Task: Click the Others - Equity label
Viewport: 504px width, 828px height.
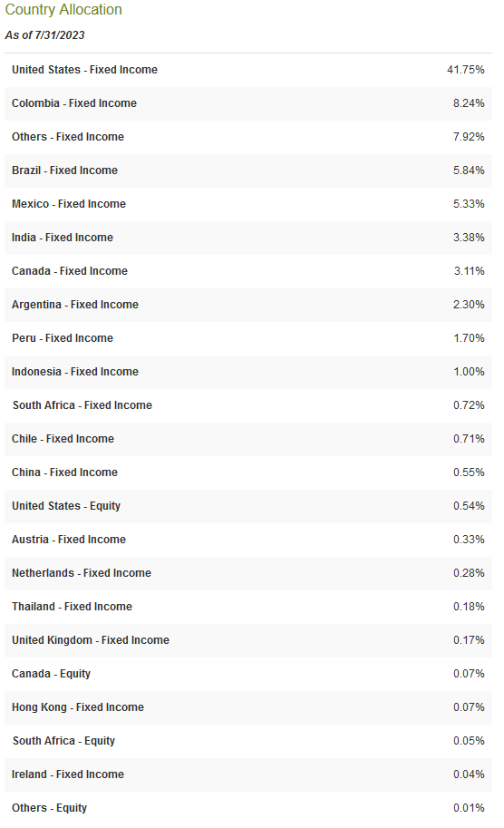Action: click(x=50, y=808)
